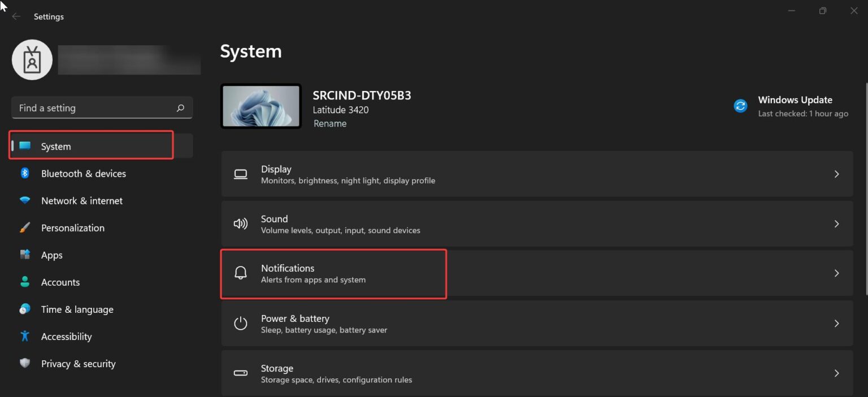Expand the Display settings row
This screenshot has height=397, width=868.
pyautogui.click(x=537, y=174)
